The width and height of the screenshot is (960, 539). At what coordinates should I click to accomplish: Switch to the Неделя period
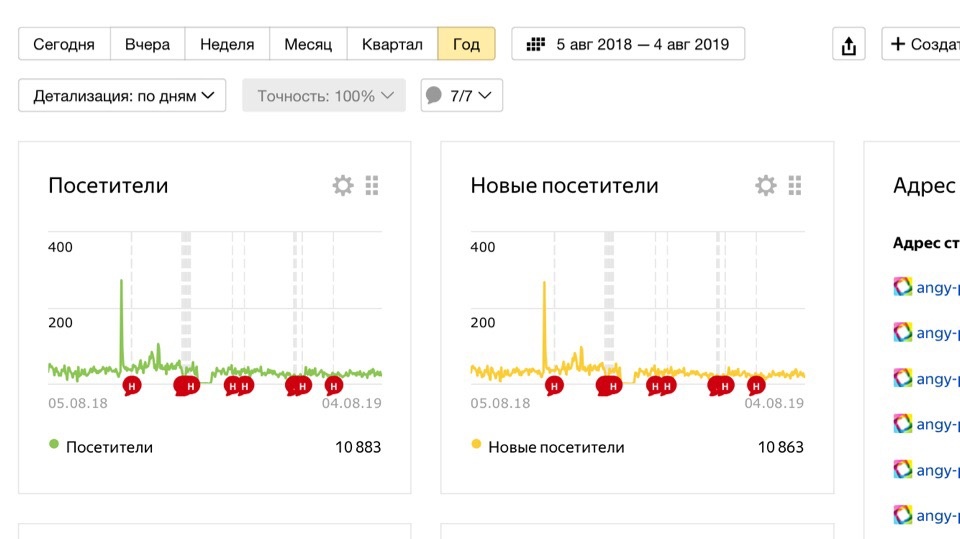click(x=227, y=44)
